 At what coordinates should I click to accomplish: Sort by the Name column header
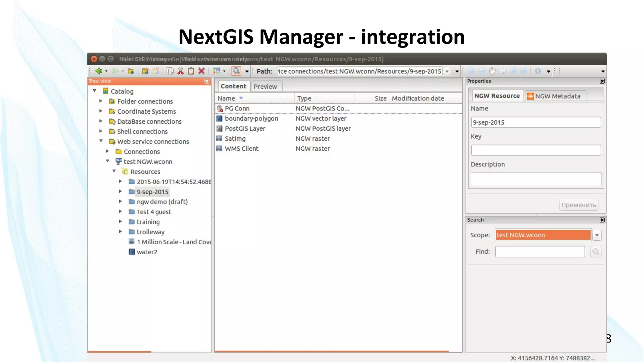tap(255, 98)
